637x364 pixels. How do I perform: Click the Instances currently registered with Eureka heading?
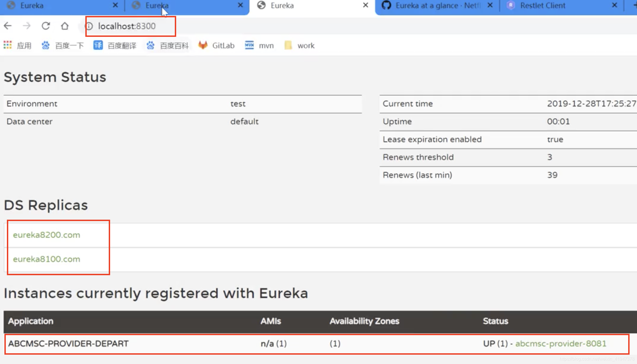point(156,293)
